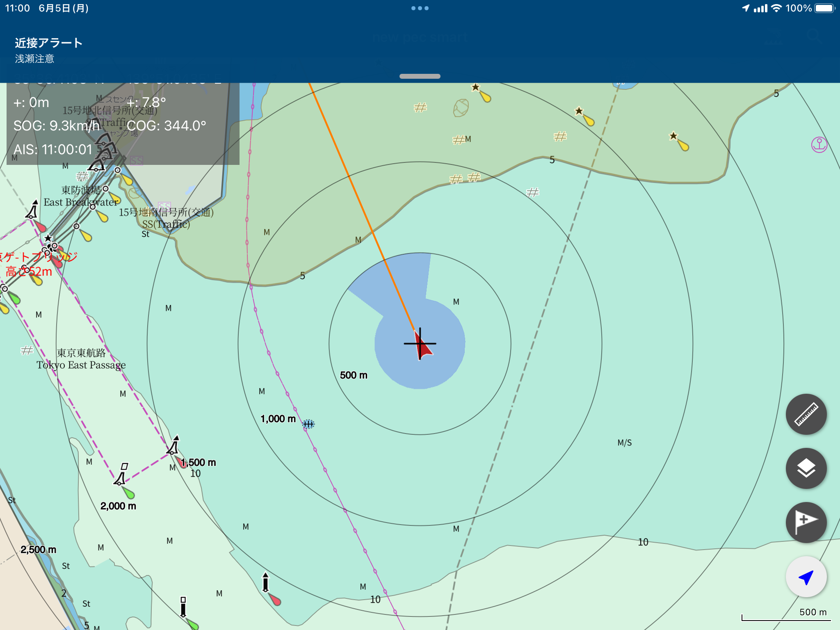The height and width of the screenshot is (630, 840).
Task: Open the map layers button
Action: (x=806, y=468)
